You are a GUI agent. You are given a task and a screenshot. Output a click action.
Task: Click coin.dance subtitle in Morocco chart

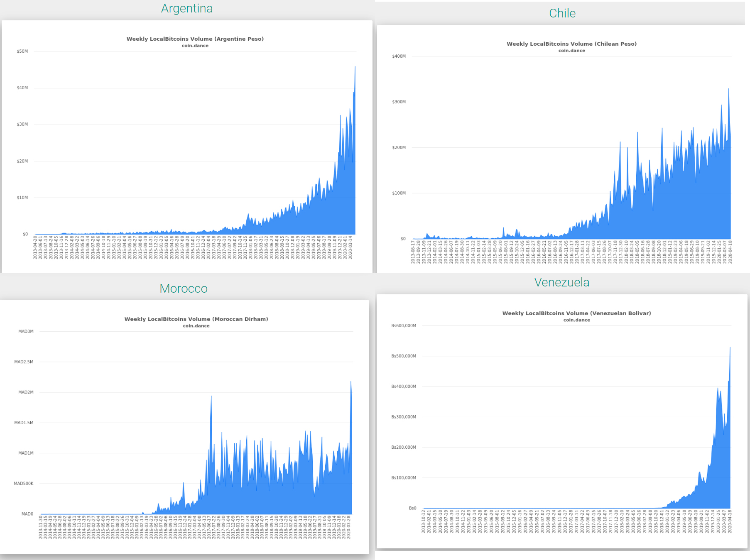[196, 326]
